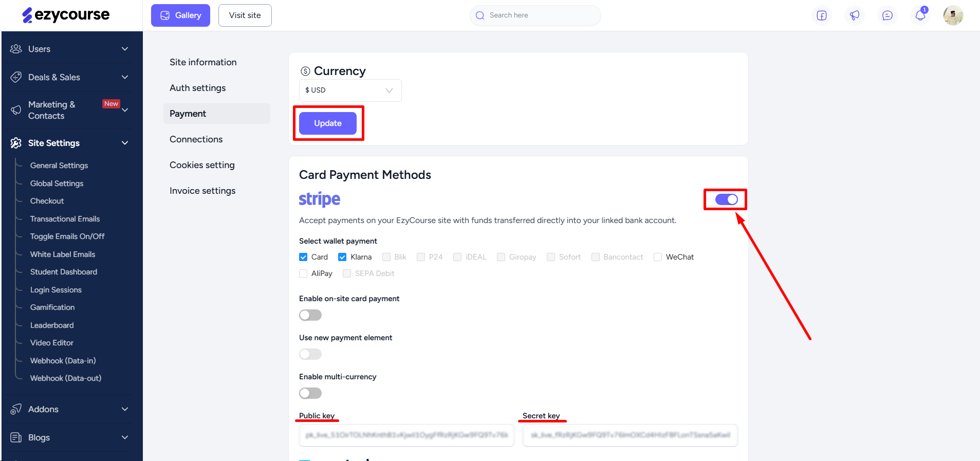Open the USD currency dropdown

click(350, 90)
